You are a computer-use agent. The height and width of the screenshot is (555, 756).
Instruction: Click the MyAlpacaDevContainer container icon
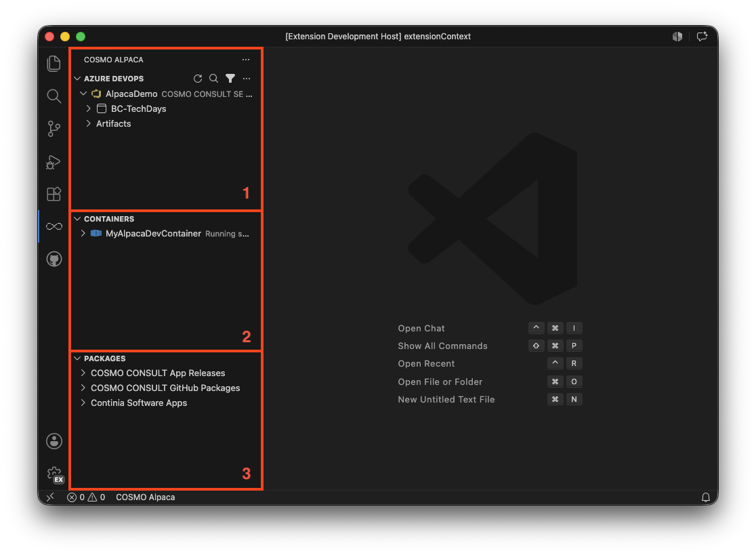tap(96, 233)
